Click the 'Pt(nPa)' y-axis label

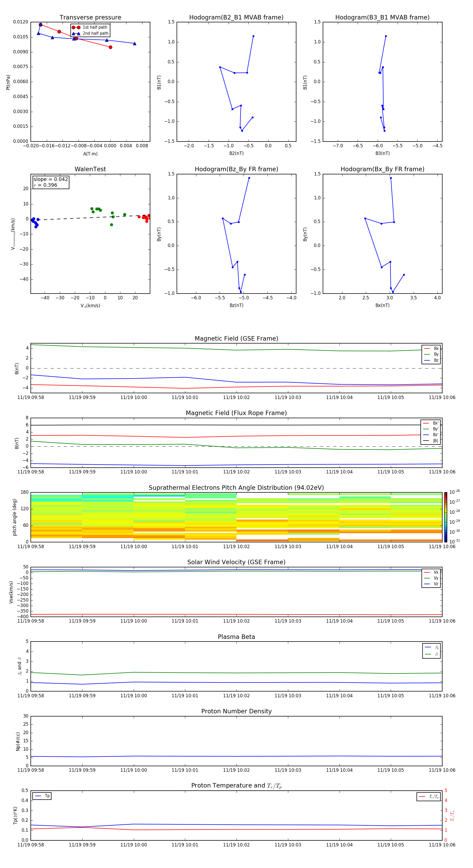tap(8, 82)
